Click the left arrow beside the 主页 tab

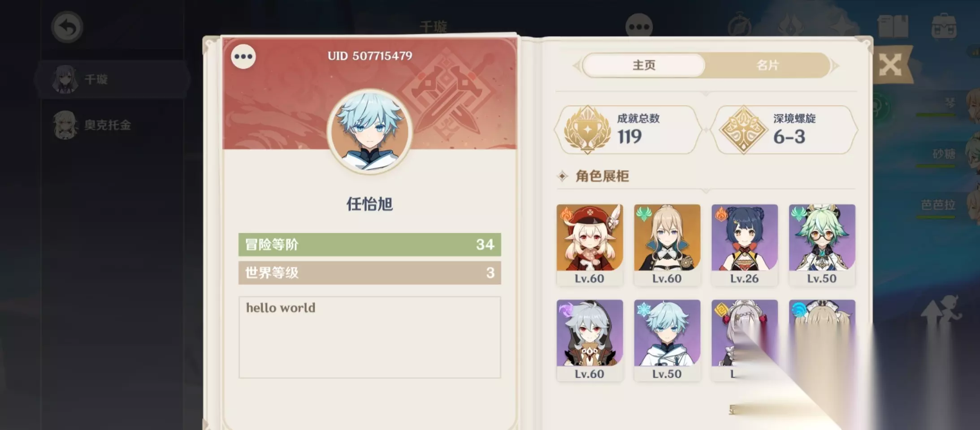577,66
